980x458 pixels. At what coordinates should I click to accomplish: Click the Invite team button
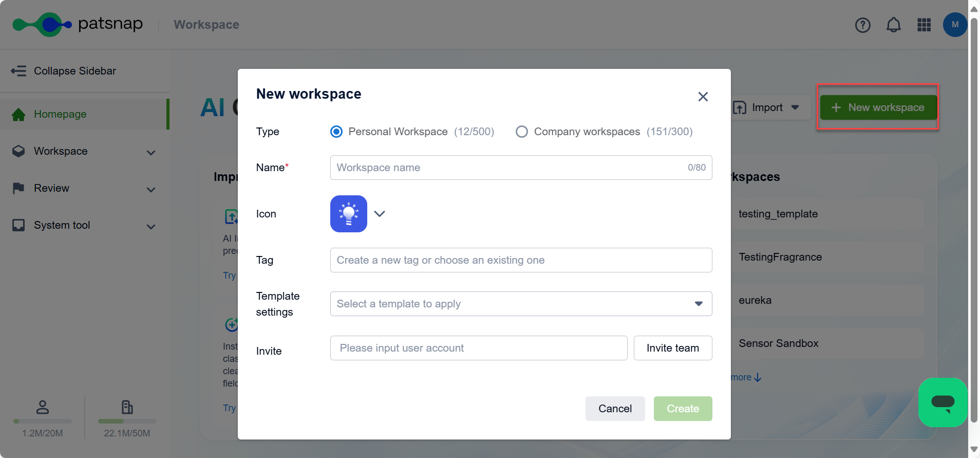point(672,348)
